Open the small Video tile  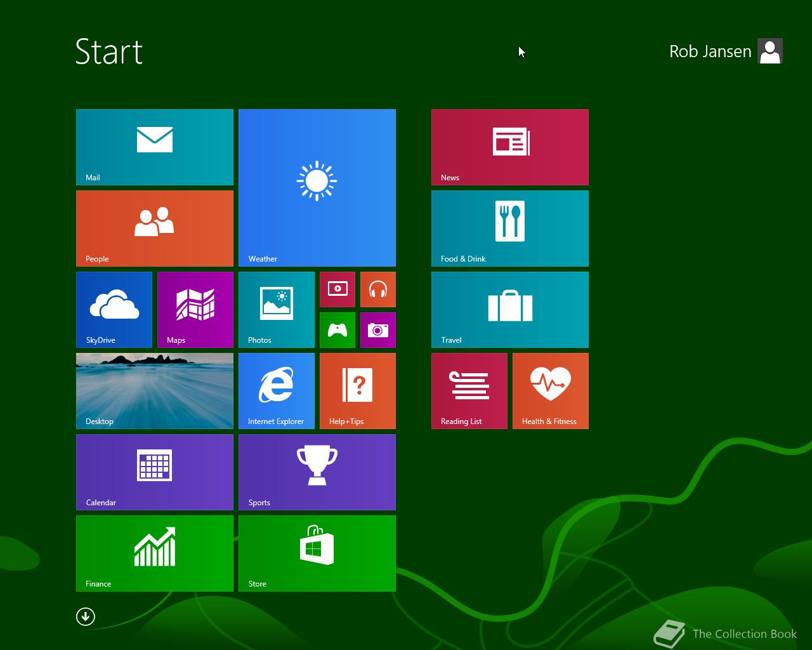(x=337, y=289)
